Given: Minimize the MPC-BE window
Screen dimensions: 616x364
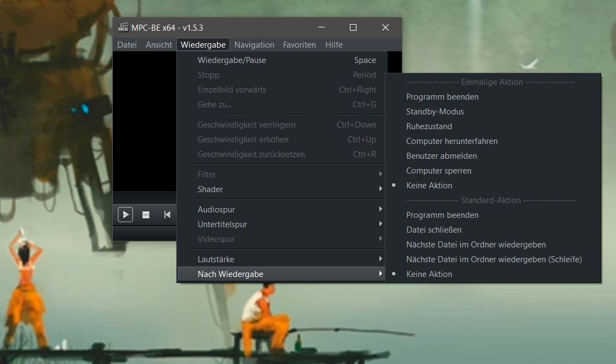Looking at the screenshot, I should [321, 27].
